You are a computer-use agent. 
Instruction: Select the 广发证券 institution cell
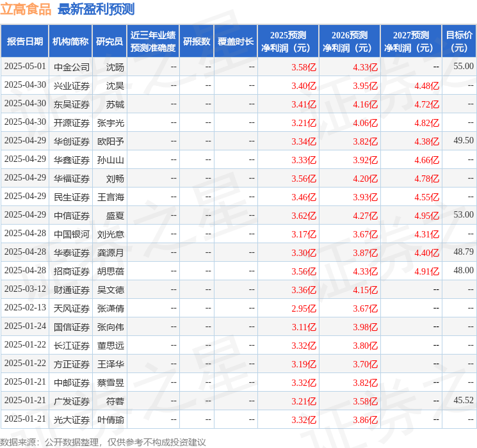(72, 401)
